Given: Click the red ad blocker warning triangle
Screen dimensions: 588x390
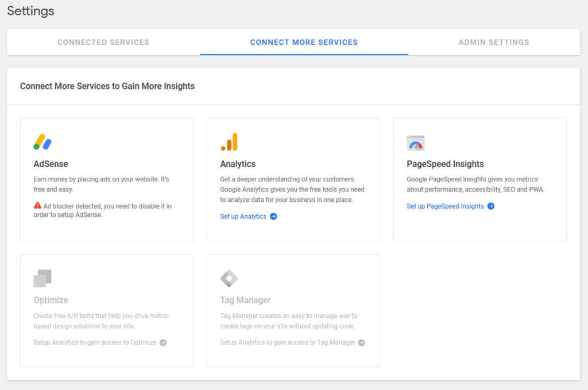Looking at the screenshot, I should coord(37,205).
